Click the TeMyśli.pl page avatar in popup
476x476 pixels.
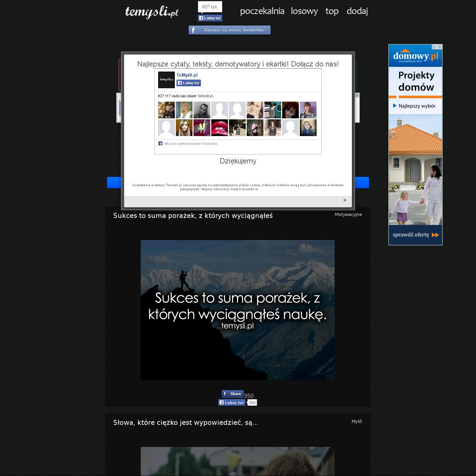[166, 80]
